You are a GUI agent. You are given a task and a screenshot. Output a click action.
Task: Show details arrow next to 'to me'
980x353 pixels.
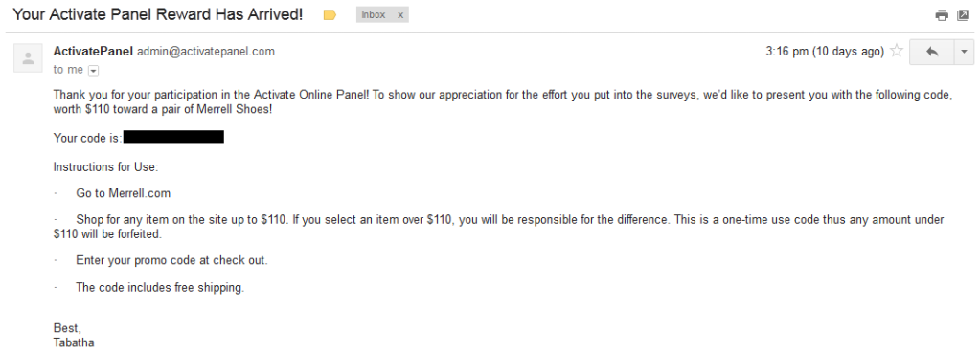click(x=94, y=71)
